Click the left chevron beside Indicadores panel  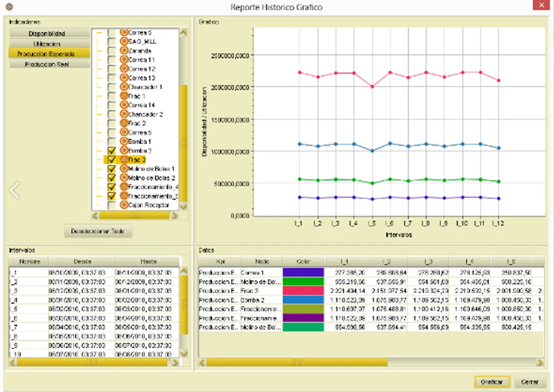[x=15, y=190]
